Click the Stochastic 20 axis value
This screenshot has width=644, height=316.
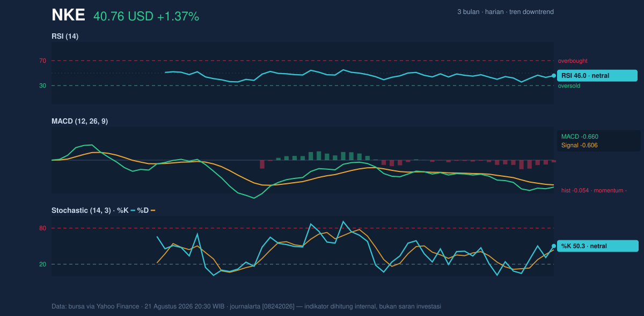point(42,264)
